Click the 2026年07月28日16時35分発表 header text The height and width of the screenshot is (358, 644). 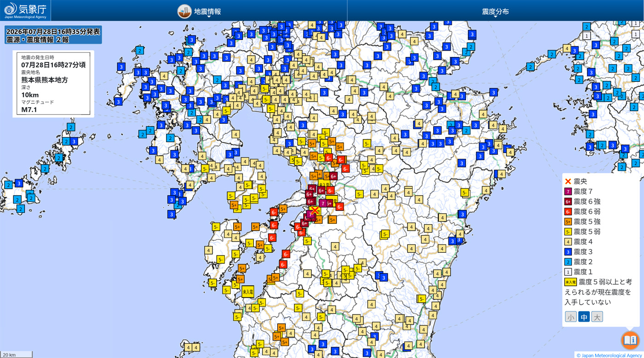[53, 32]
